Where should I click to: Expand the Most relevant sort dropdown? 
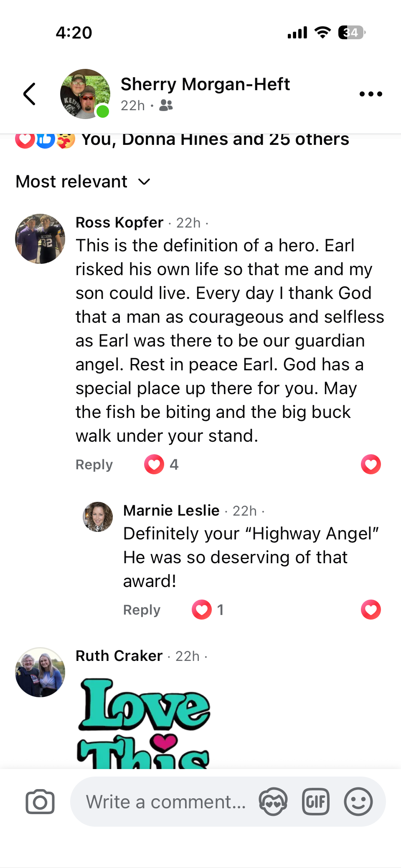[x=83, y=182]
